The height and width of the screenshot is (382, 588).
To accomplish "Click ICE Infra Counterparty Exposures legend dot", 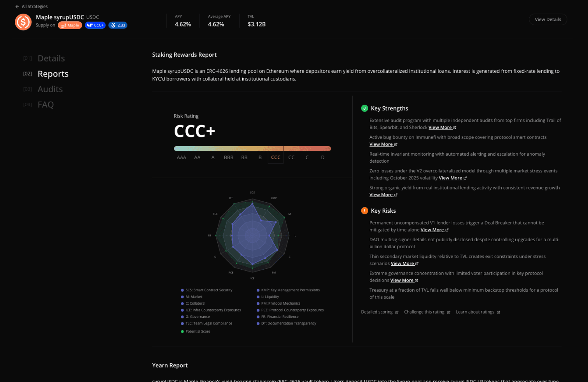I will click(x=182, y=310).
